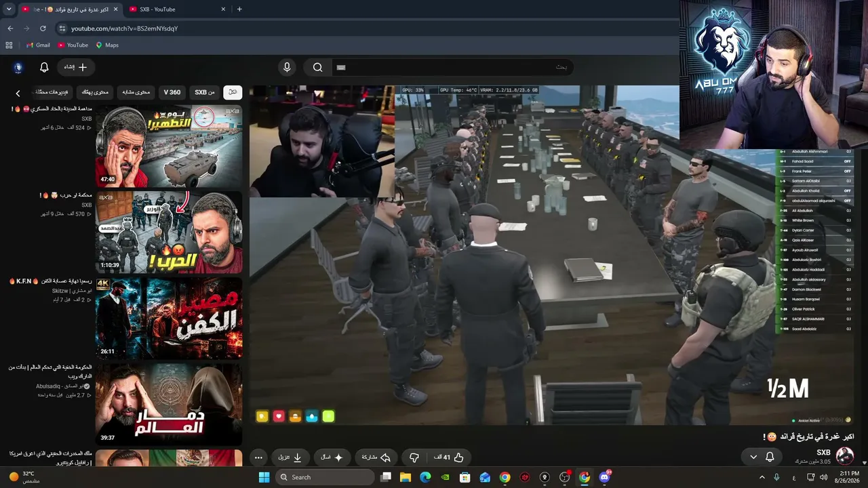The image size is (868, 488).
Task: Open Chrome apps grid in bookmarks bar
Action: [9, 45]
